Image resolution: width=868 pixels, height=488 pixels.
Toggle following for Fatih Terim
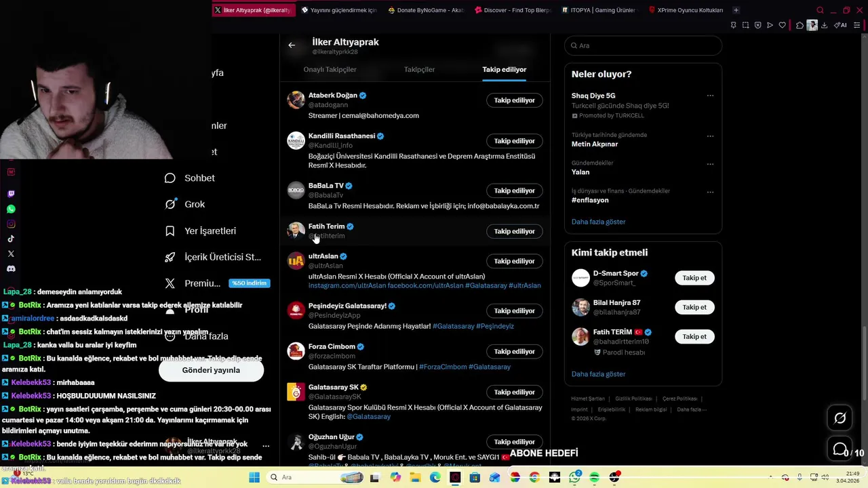click(x=514, y=231)
